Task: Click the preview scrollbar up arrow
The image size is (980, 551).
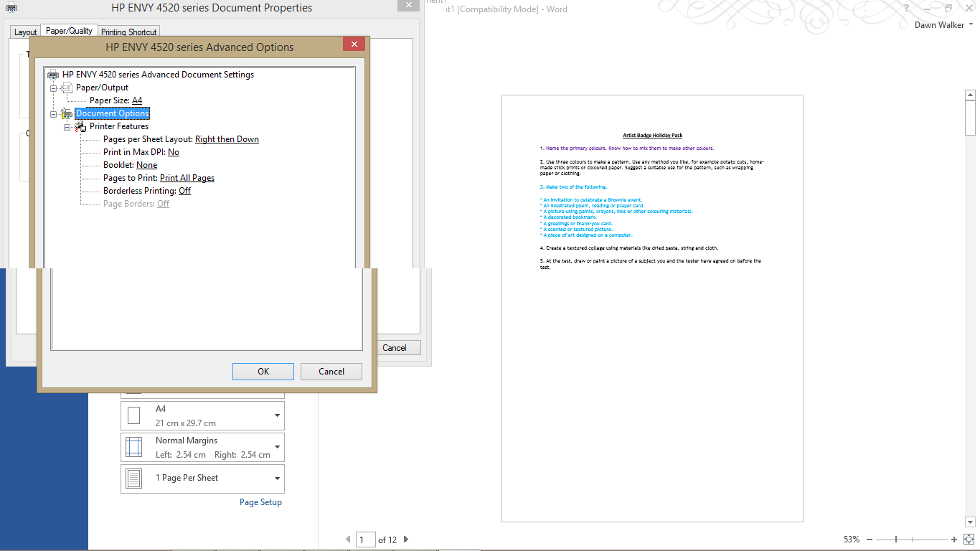Action: pos(971,95)
